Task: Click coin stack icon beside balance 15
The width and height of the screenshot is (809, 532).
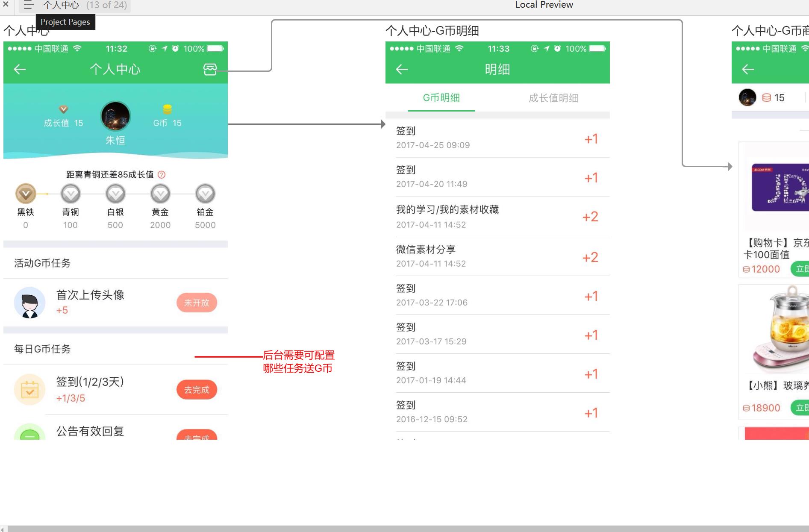Action: (767, 98)
